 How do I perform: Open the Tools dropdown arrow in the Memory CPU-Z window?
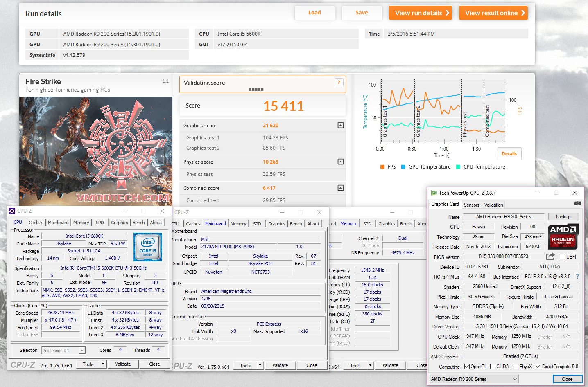pos(370,365)
